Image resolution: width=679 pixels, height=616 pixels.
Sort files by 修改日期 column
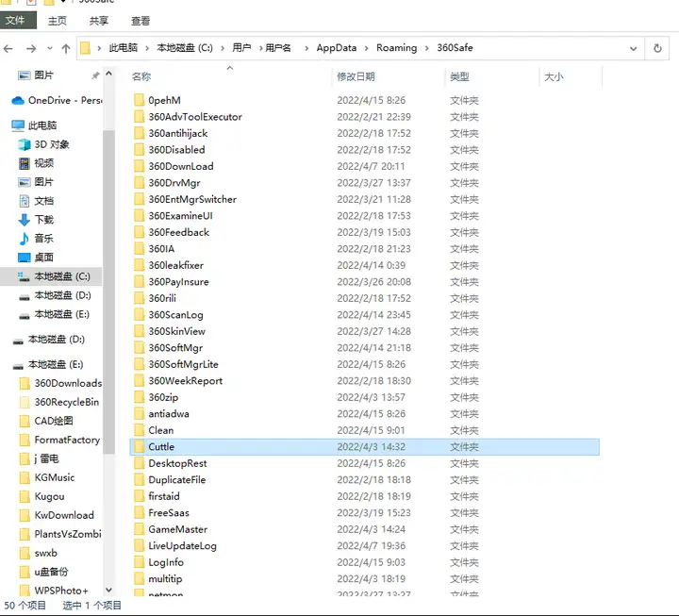coord(356,76)
